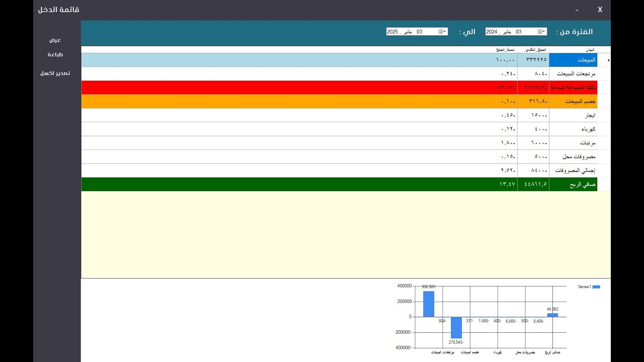Select the مرتبات row label

(x=573, y=143)
